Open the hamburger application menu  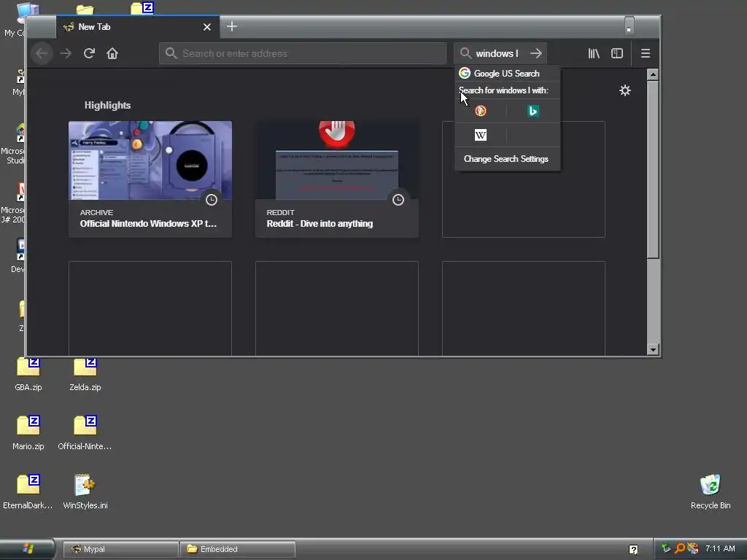[x=646, y=53]
